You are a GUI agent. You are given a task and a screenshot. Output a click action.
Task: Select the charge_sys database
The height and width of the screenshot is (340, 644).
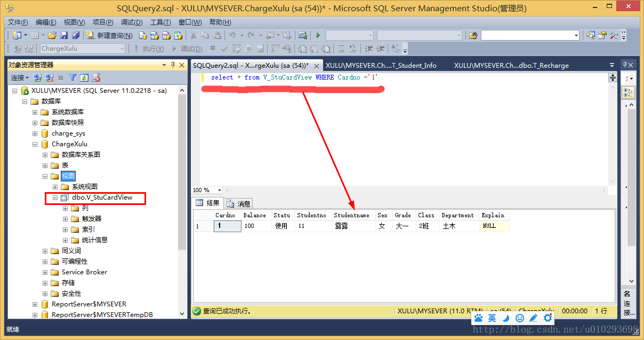[x=68, y=133]
